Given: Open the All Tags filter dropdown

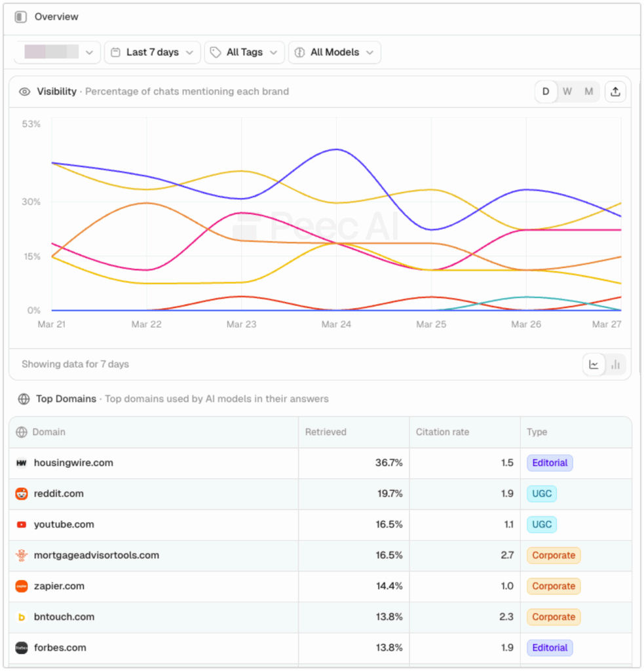Looking at the screenshot, I should click(244, 52).
